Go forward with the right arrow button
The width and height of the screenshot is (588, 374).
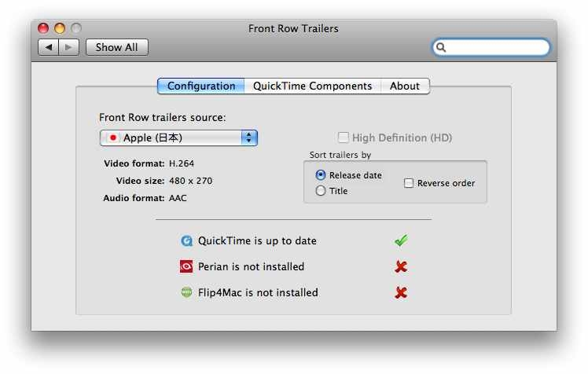68,47
